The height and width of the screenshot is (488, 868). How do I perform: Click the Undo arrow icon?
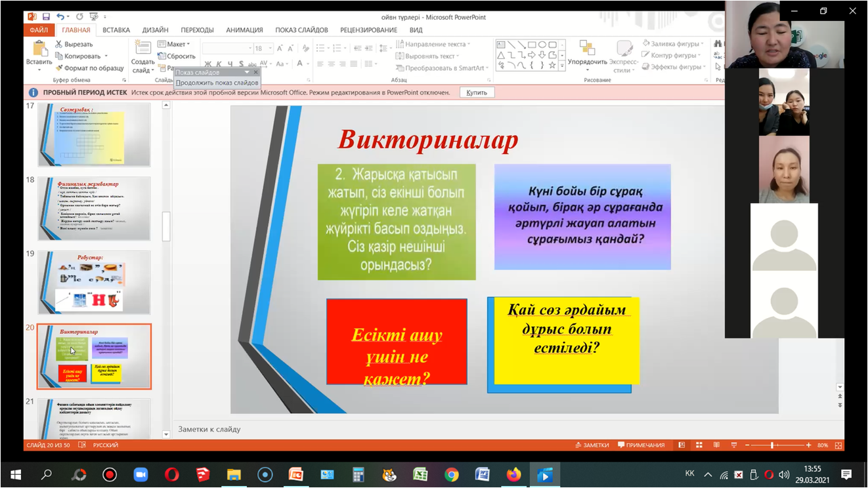[x=60, y=16]
